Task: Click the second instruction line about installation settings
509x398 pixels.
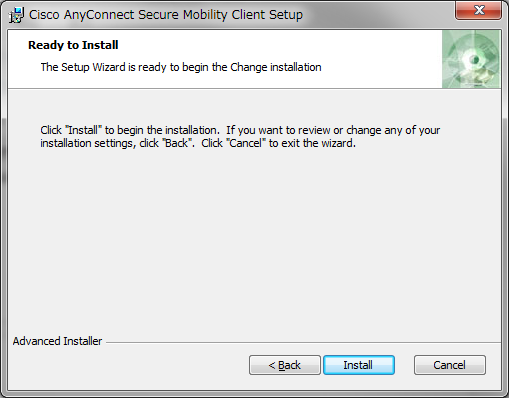Action: tap(198, 143)
